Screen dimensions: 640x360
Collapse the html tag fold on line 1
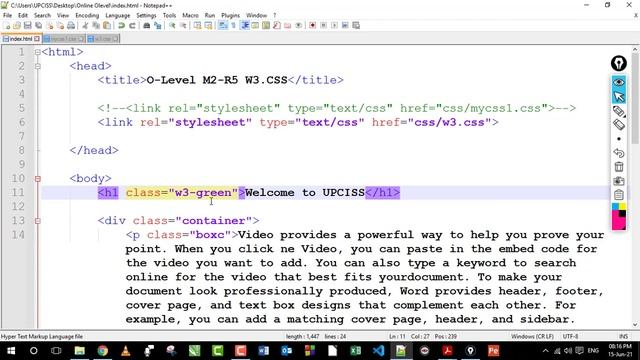(38, 52)
